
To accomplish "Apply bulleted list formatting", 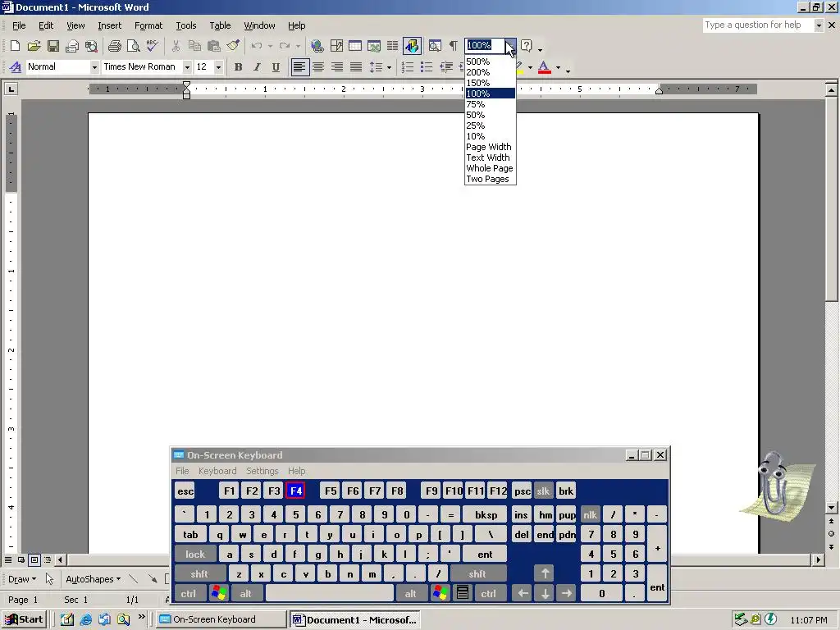I will pyautogui.click(x=427, y=67).
